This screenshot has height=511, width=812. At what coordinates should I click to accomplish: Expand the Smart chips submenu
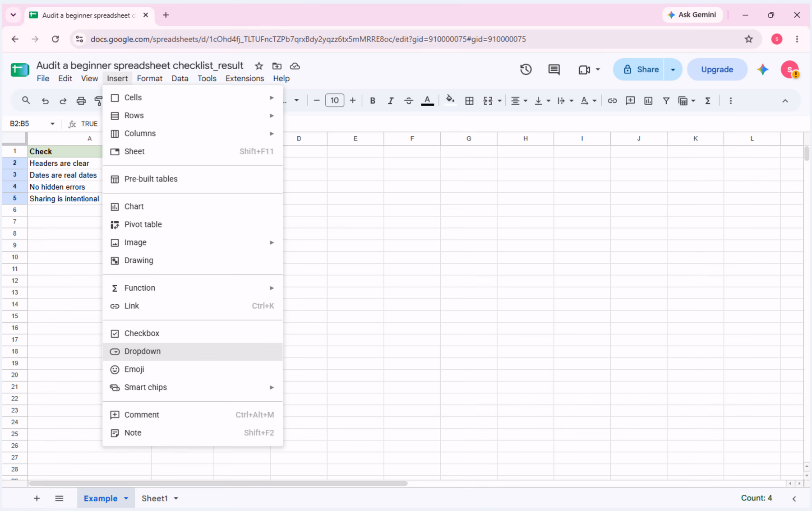click(x=193, y=387)
